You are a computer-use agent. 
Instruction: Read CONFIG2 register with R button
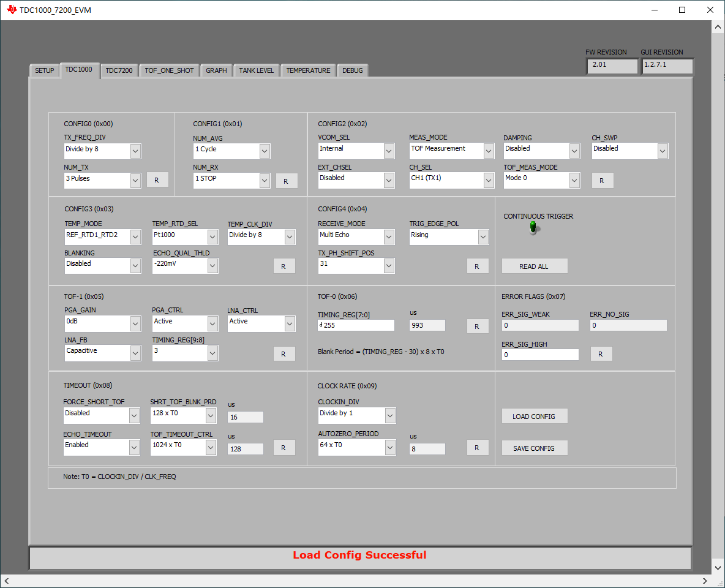(601, 181)
